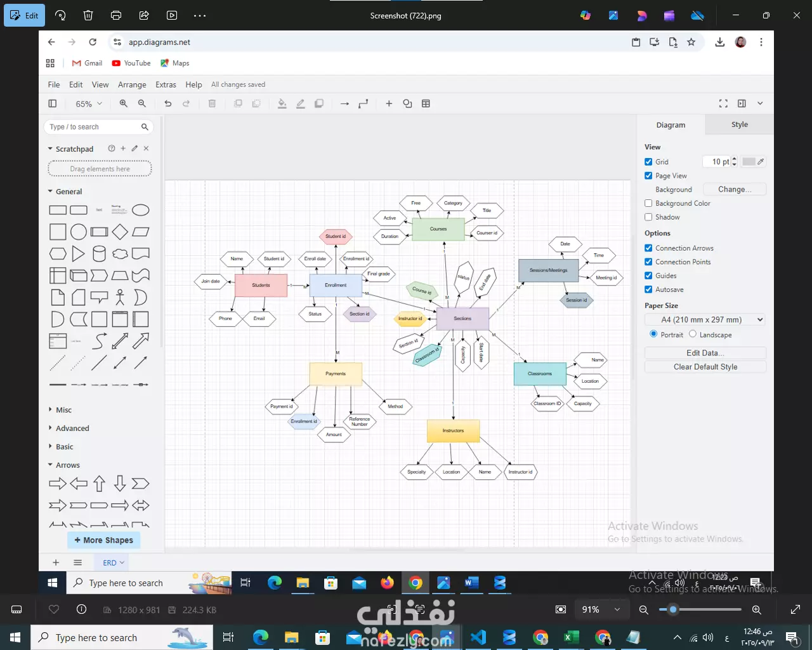Toggle the format panel icon
This screenshot has height=650, width=812.
tap(742, 103)
